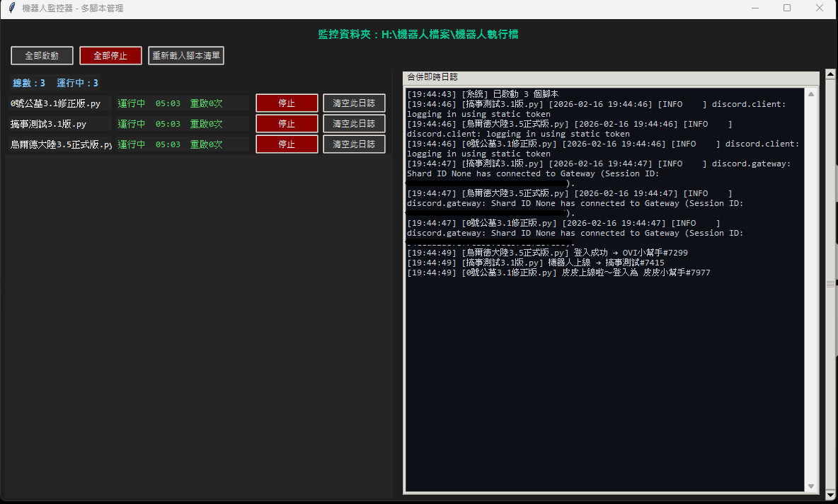Click the 合併即時日誌 panel label
The height and width of the screenshot is (504, 838).
432,77
